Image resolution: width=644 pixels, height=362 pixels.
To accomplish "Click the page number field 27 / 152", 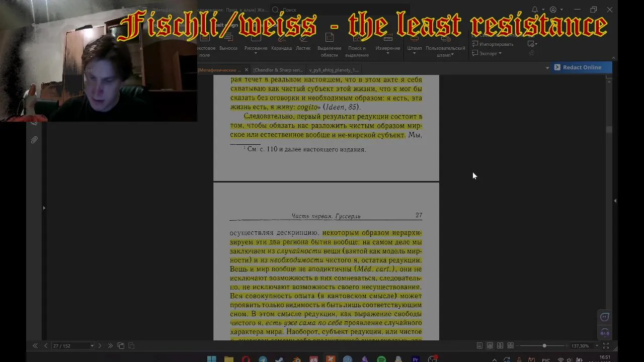I will pos(70,346).
